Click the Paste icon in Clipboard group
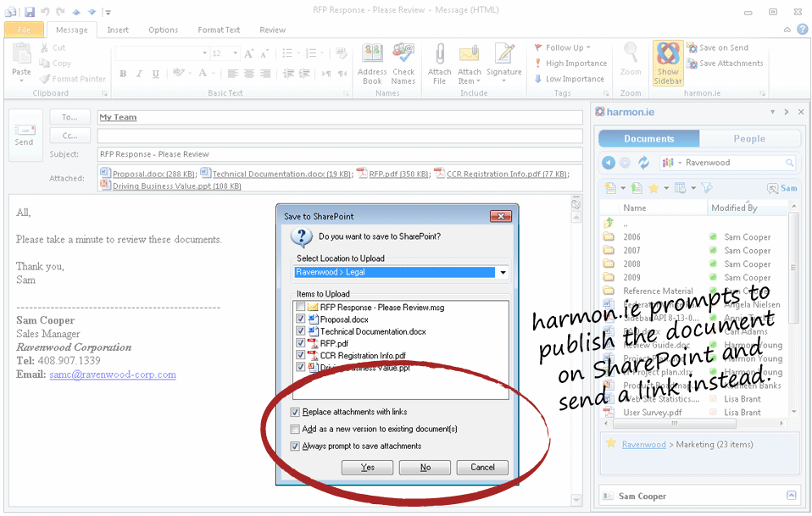Viewport: 812px width, 516px height. 21,54
